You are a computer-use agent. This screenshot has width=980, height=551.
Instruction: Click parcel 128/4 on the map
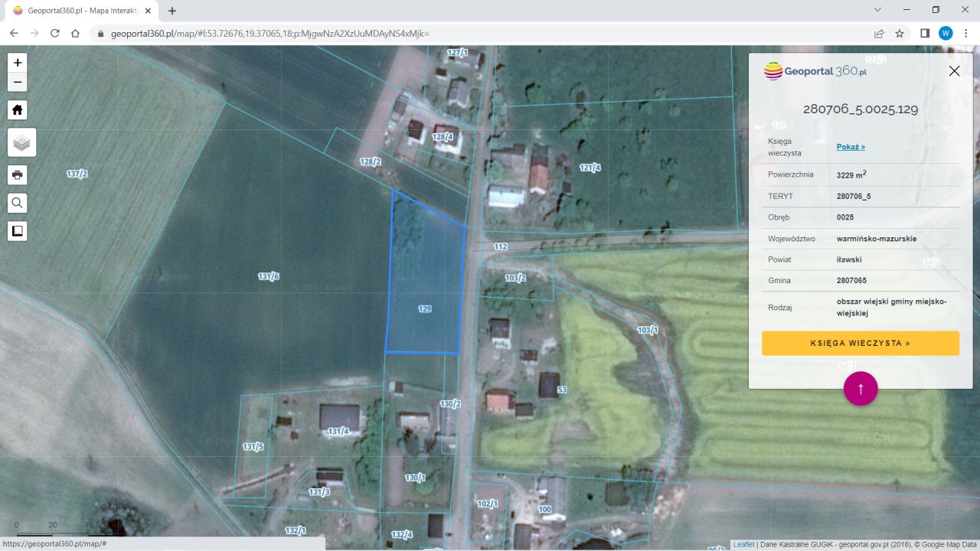(x=443, y=137)
